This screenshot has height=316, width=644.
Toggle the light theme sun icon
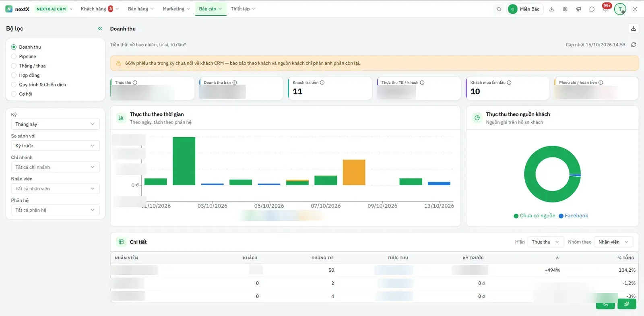(635, 9)
